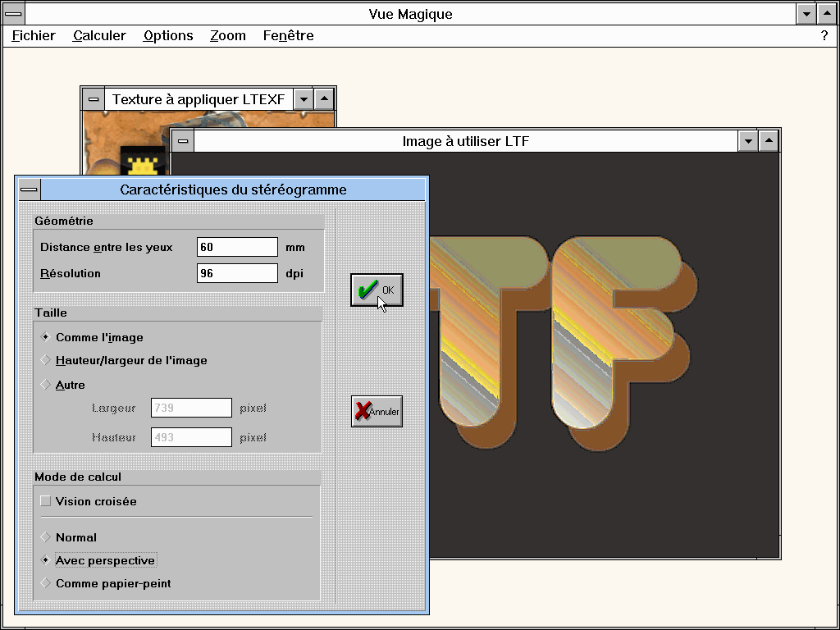The height and width of the screenshot is (630, 840).
Task: Select the Autre size option
Action: pyautogui.click(x=62, y=385)
